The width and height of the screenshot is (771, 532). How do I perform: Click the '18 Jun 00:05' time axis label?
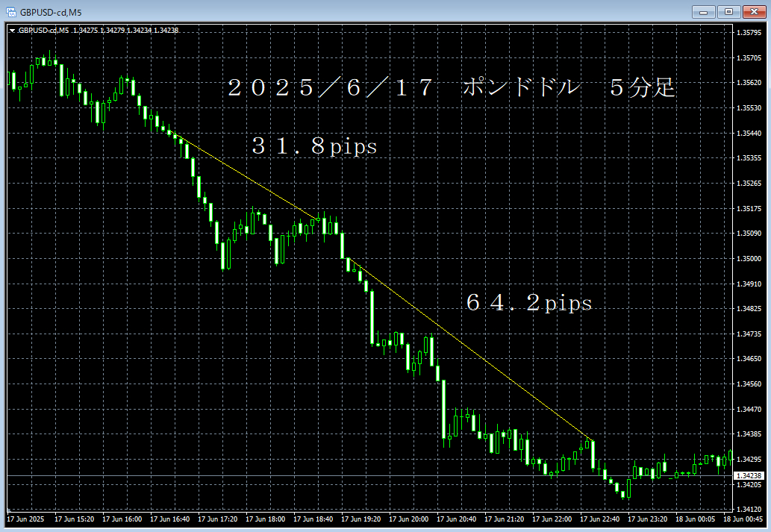[x=696, y=519]
